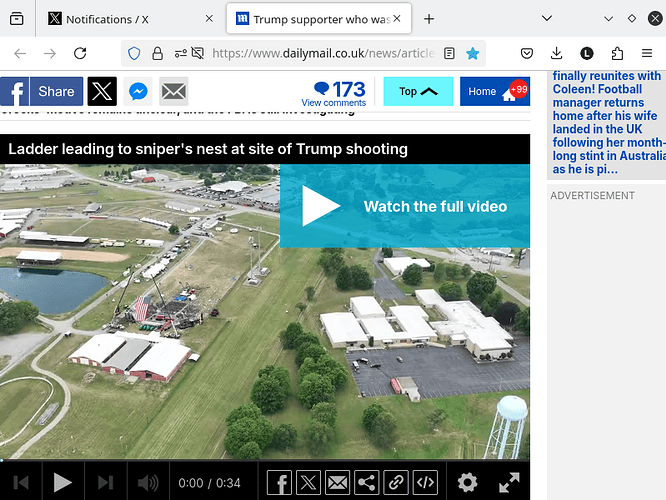
Task: Copy the video link
Action: click(396, 483)
